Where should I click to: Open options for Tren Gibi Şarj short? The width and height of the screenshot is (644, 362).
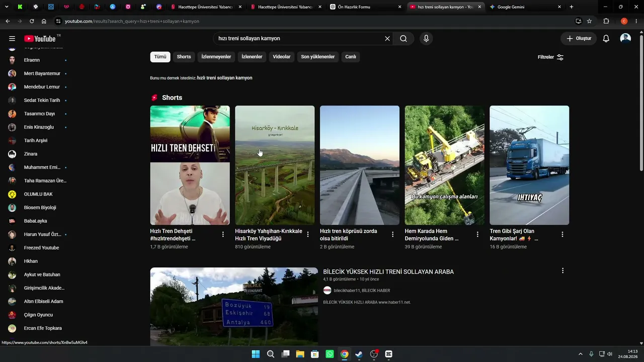[x=562, y=234]
